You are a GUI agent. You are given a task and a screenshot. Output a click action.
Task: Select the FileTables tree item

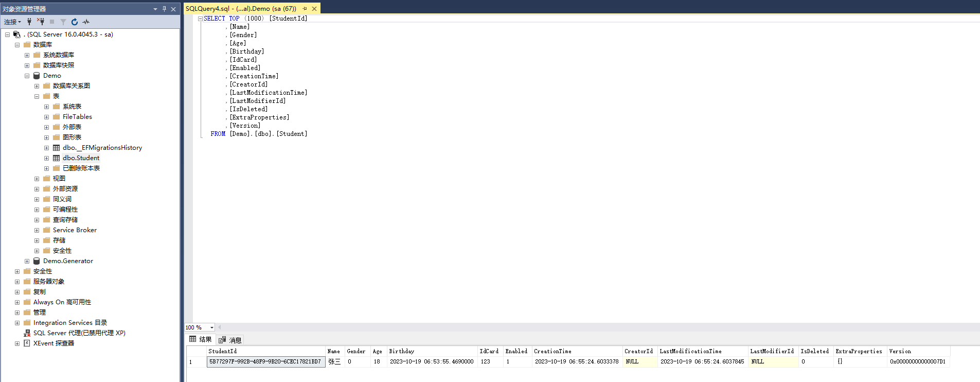coord(77,117)
